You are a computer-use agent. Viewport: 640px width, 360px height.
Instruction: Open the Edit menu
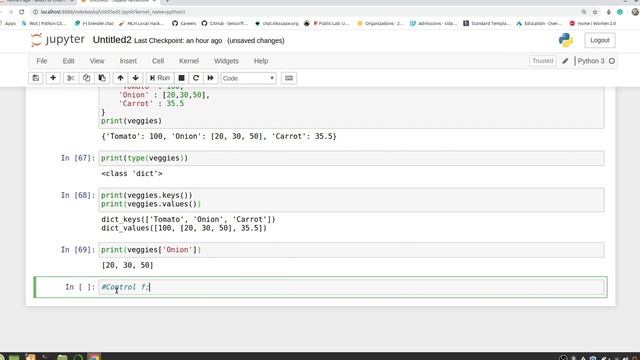(x=69, y=61)
